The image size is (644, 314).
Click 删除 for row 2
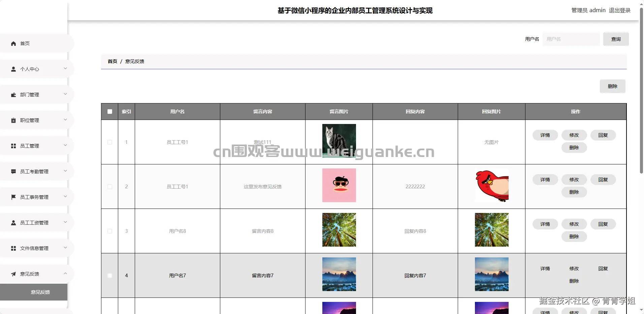(x=574, y=192)
